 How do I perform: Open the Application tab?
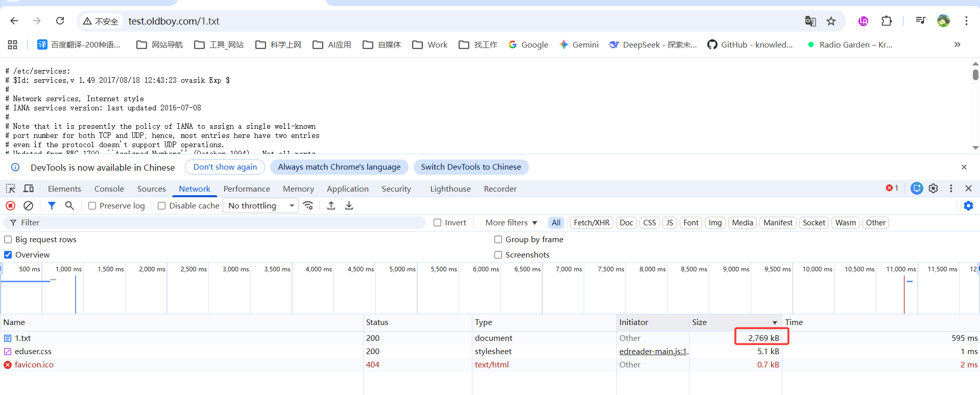click(x=348, y=189)
